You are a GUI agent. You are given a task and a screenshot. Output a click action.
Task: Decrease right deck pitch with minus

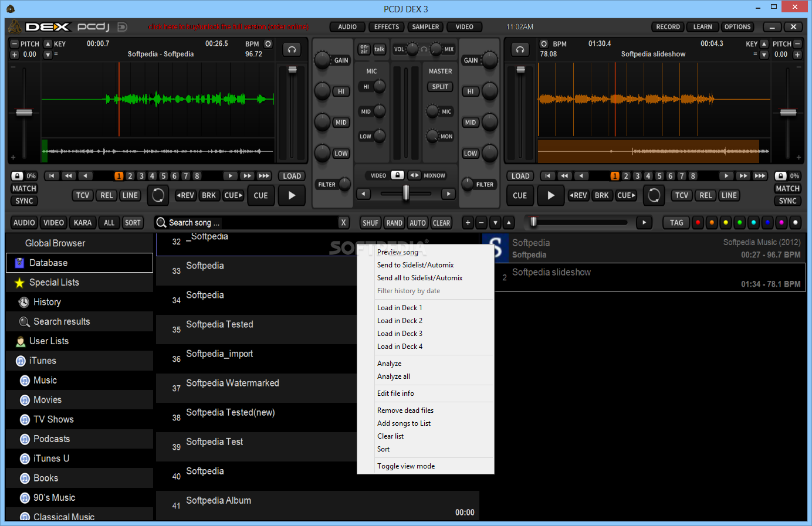pyautogui.click(x=797, y=44)
